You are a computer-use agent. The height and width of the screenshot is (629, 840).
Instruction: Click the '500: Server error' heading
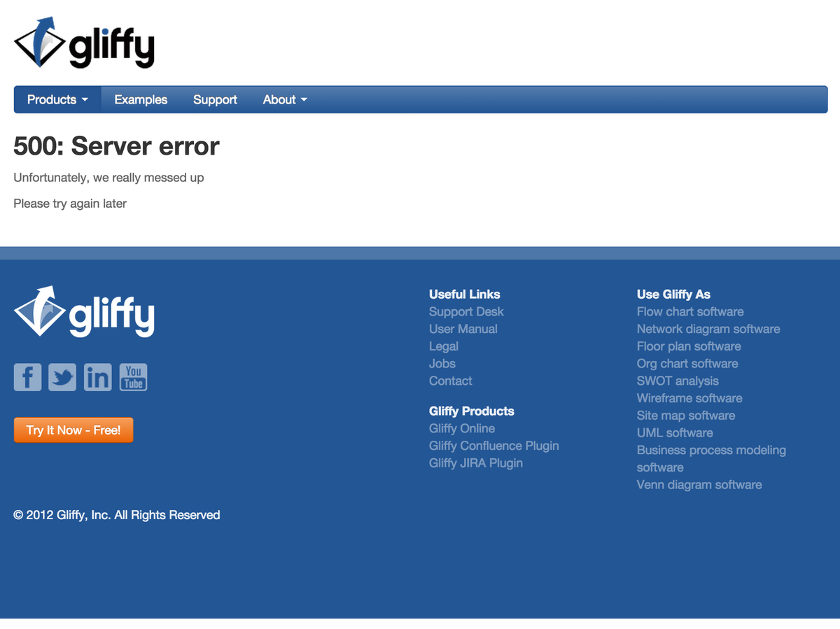point(116,146)
